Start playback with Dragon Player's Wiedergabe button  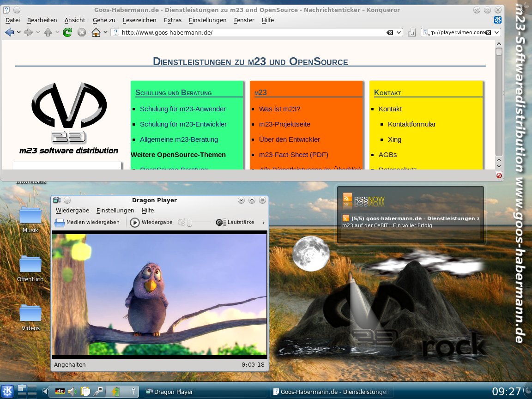click(x=151, y=222)
